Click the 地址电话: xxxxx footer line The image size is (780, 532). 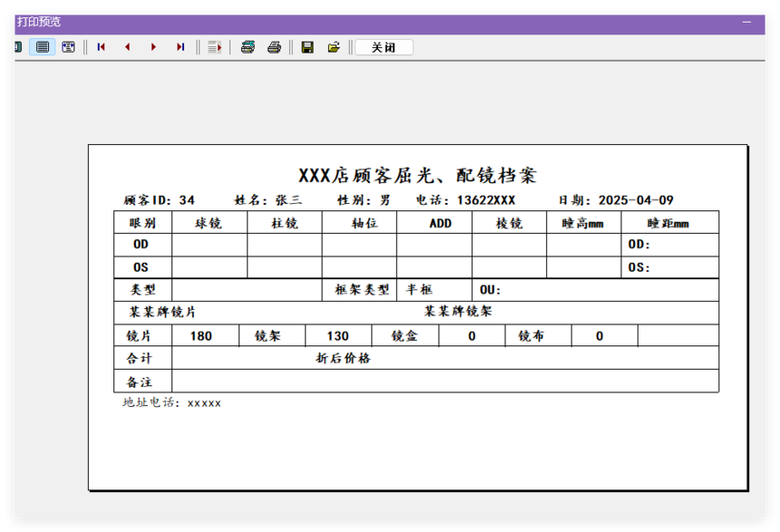tap(172, 402)
